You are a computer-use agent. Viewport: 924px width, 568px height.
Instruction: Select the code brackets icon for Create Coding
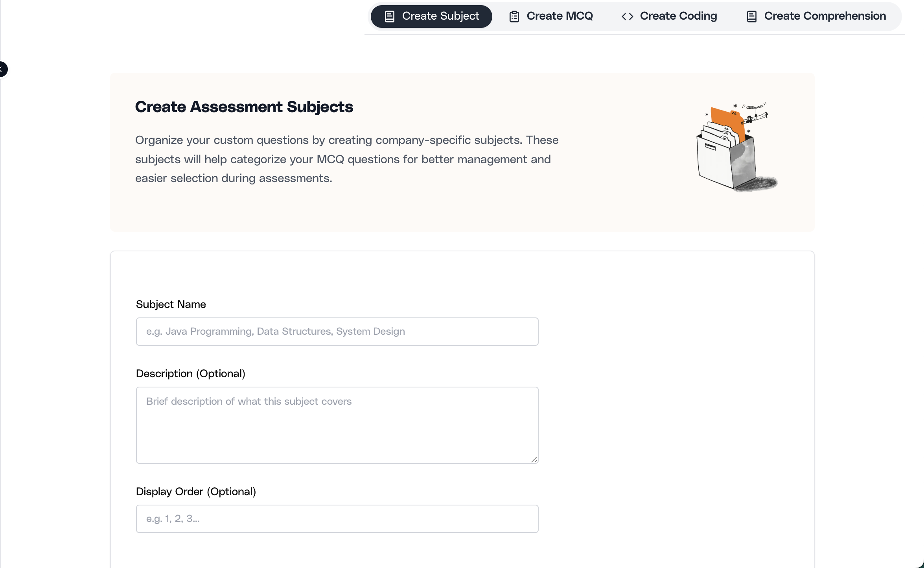627,16
